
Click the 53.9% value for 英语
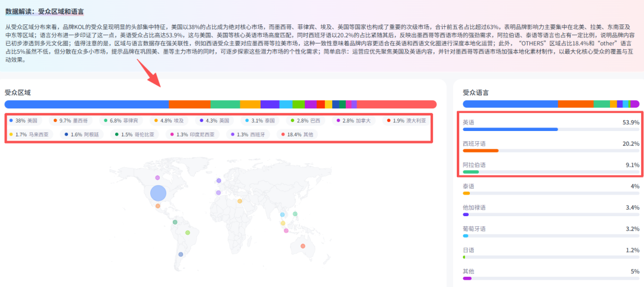631,122
